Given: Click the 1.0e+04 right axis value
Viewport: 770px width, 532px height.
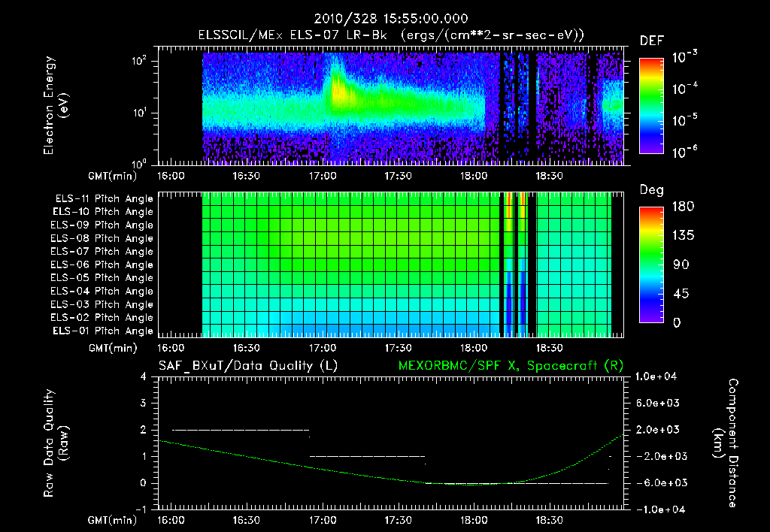Looking at the screenshot, I should point(656,376).
